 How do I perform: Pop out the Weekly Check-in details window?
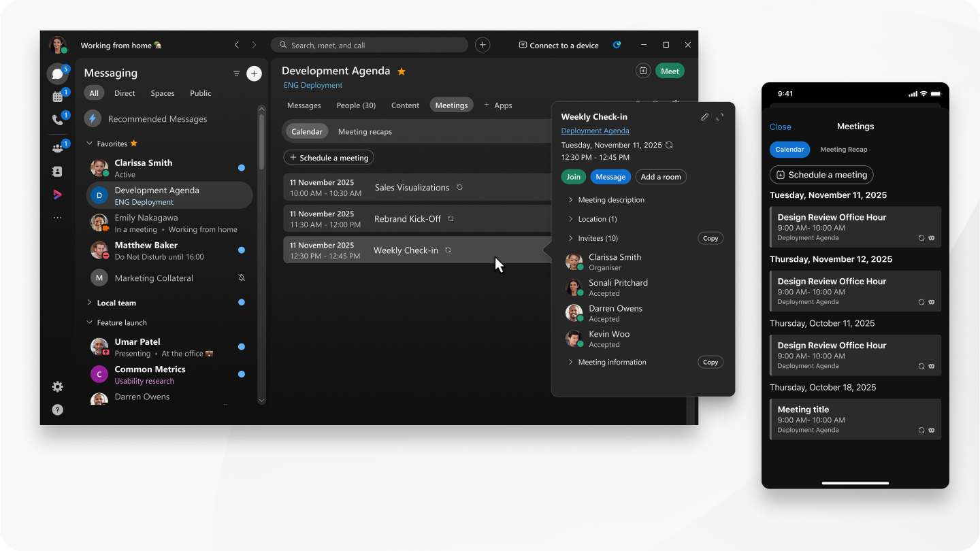(x=720, y=117)
